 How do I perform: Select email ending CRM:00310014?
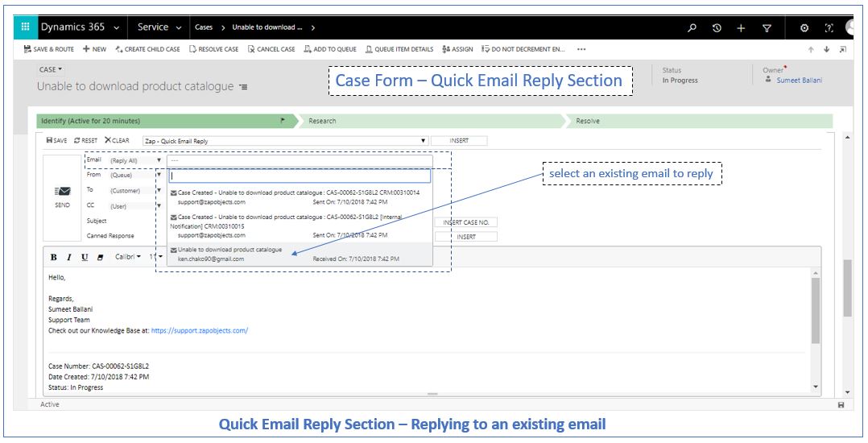tap(300, 197)
